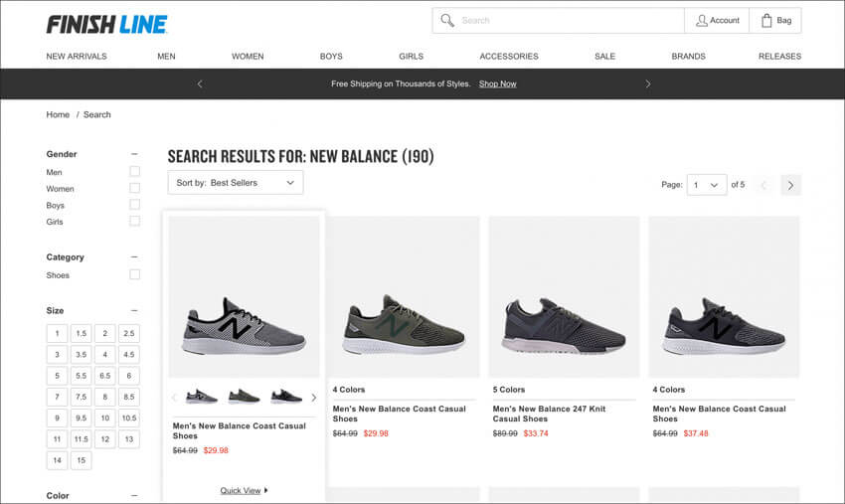
Task: Select size 9.5 filter
Action: [x=81, y=418]
